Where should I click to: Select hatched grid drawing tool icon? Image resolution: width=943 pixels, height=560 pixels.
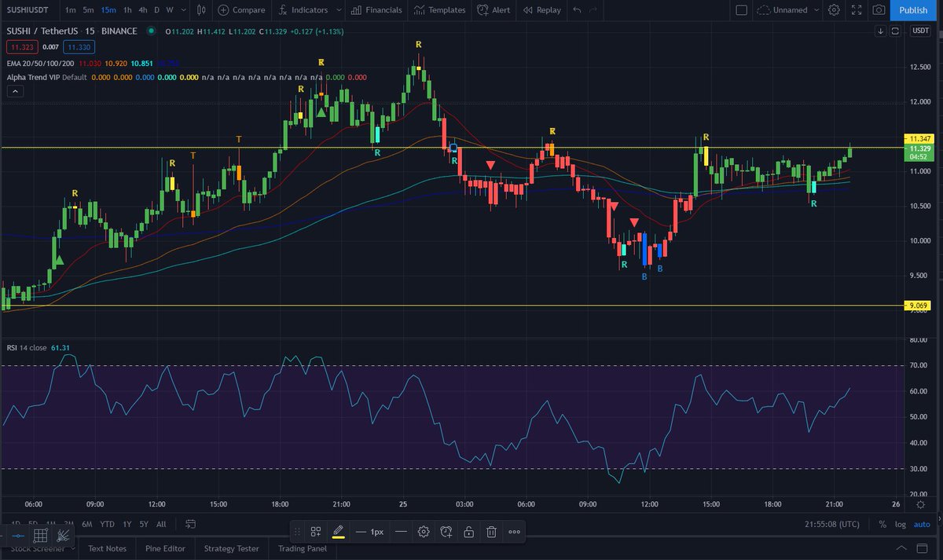point(40,536)
